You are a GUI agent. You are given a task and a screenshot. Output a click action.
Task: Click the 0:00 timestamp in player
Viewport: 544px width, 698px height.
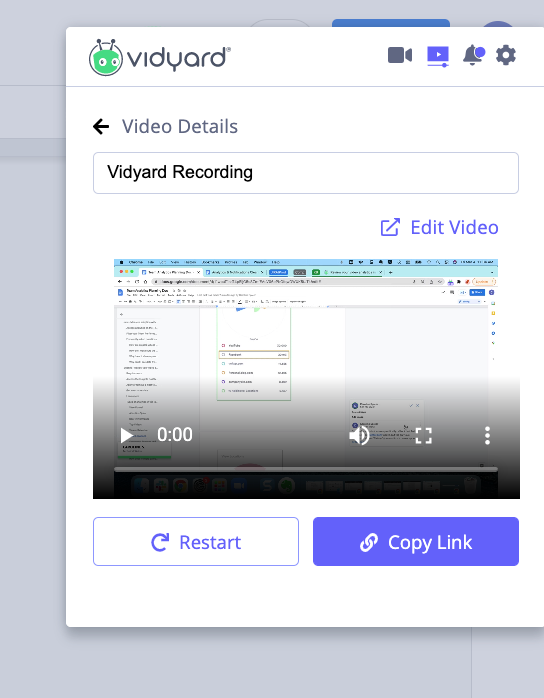point(175,434)
